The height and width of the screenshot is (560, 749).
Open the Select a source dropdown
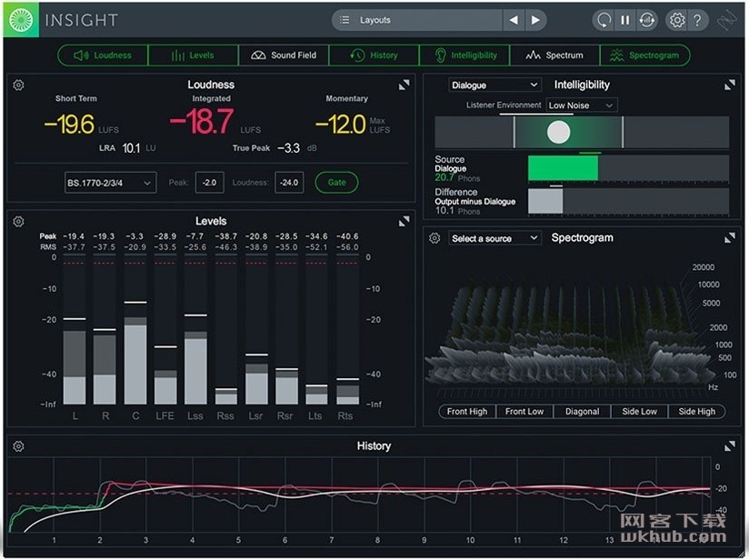pyautogui.click(x=494, y=238)
